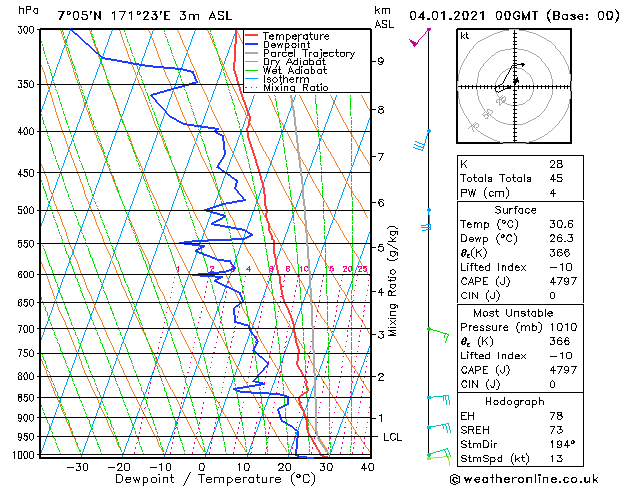
Task: Click the '850' pressure level label
Action: click(x=28, y=398)
